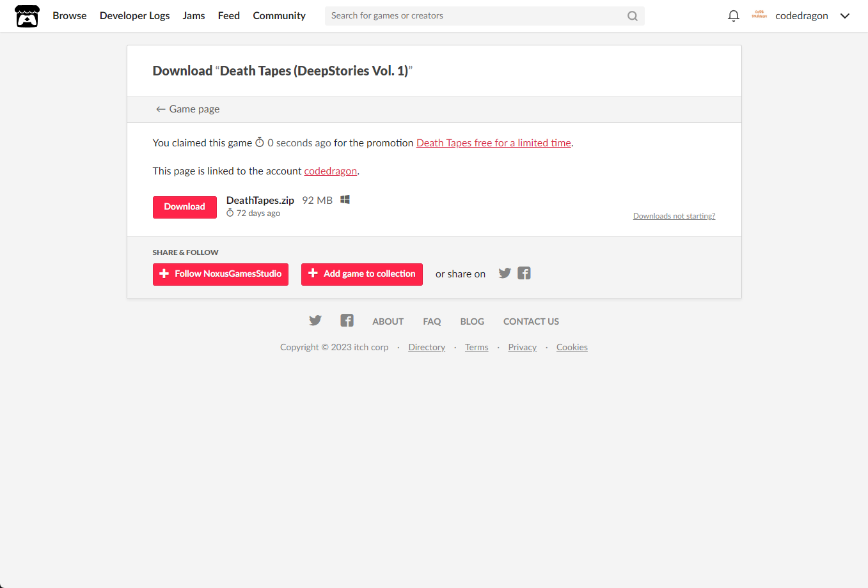Viewport: 868px width, 588px height.
Task: Open Cookies footer link
Action: click(572, 347)
